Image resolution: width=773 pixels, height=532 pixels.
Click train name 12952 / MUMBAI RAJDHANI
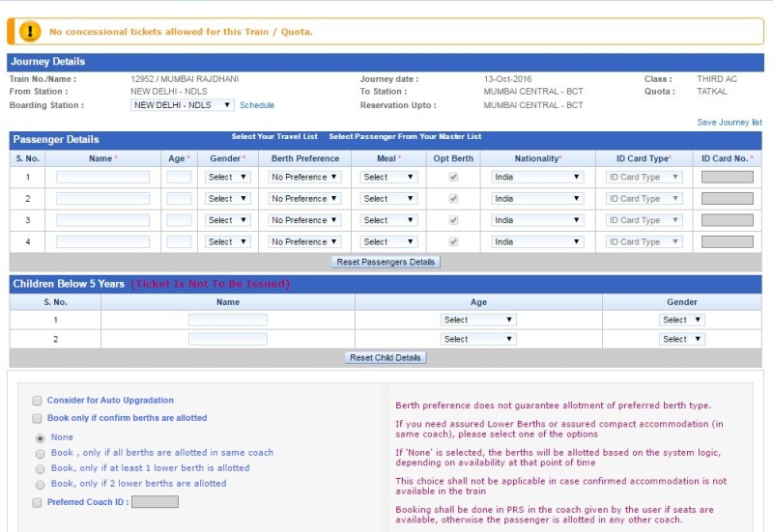(x=185, y=79)
